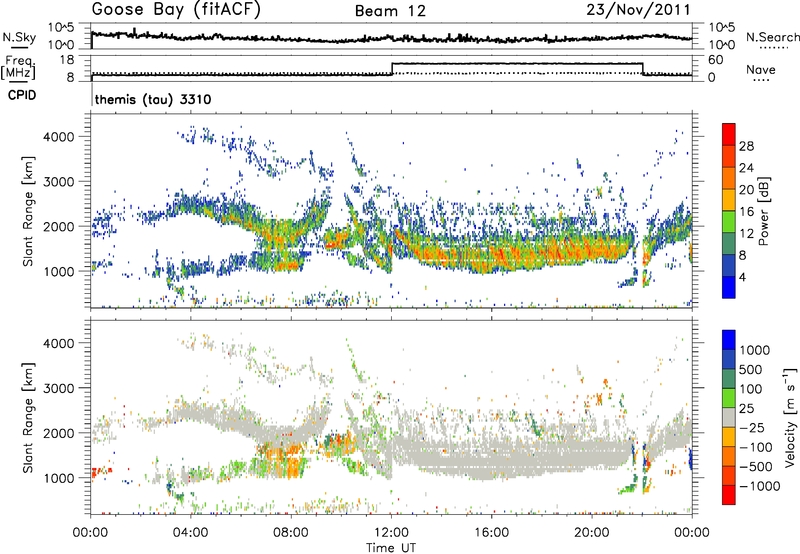This screenshot has width=800, height=554.
Task: Click the Slant Range label of power panel
Action: pos(29,211)
